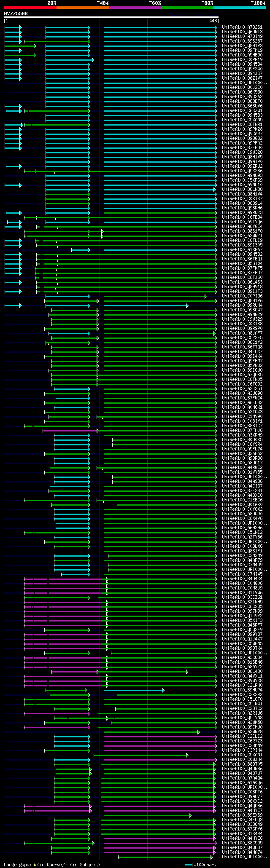Select the UniRef100_Q1VY85 label
Screen dimensions: 270x868
[242, 472]
